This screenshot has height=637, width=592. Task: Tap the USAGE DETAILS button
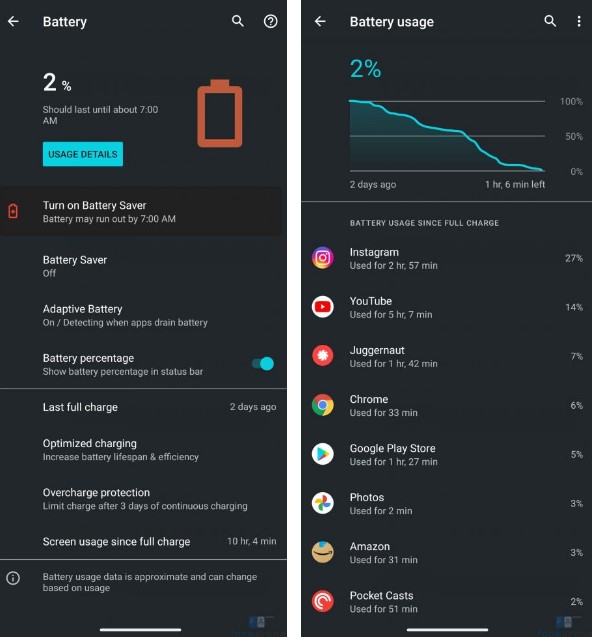pyautogui.click(x=83, y=154)
